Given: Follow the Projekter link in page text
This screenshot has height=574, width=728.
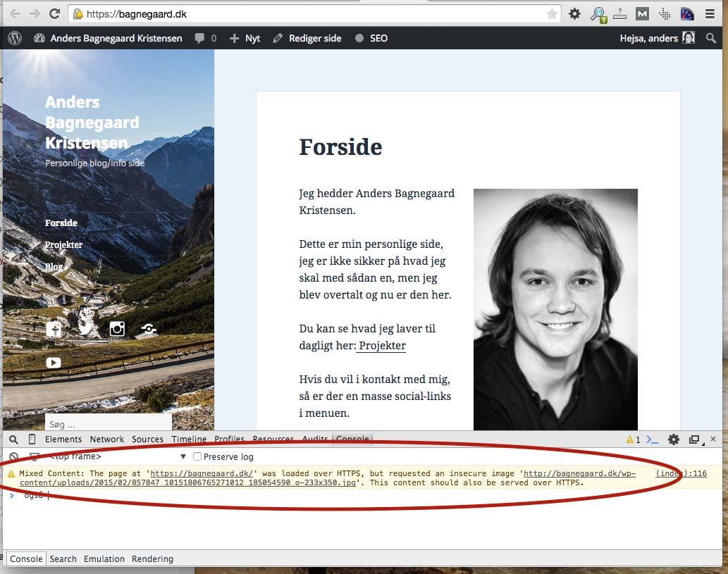Looking at the screenshot, I should [x=381, y=346].
